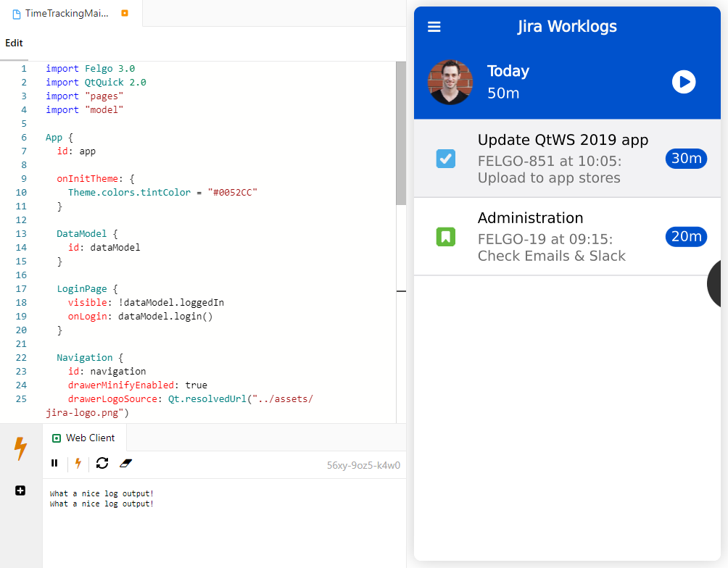Select the TimeTrackingMai... file tab
Screen dimensions: 728x568
(x=65, y=14)
